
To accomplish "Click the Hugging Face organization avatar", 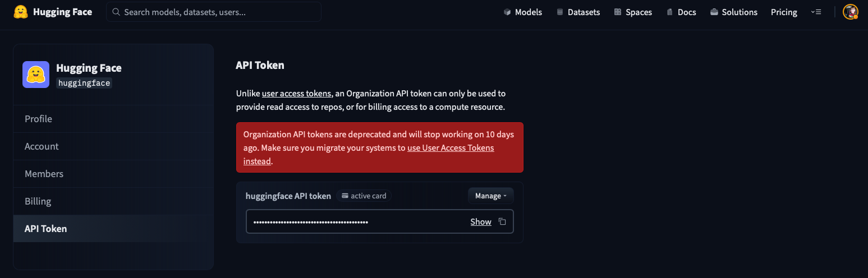I will [x=36, y=75].
